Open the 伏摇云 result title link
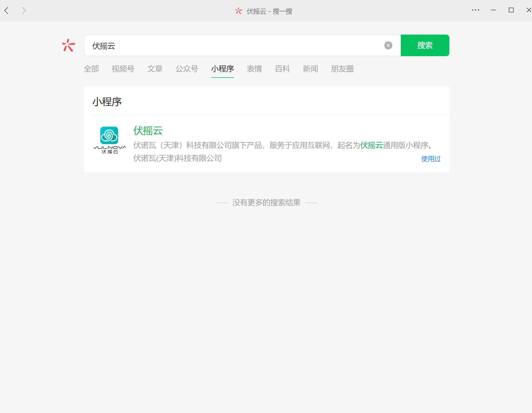Viewport: 532px width, 413px height. [x=148, y=131]
